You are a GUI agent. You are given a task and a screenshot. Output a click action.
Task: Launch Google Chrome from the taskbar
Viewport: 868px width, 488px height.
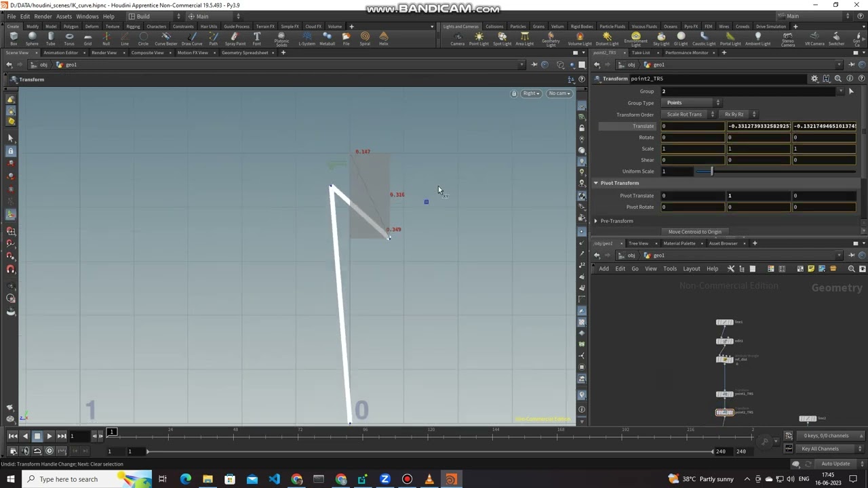click(x=296, y=479)
